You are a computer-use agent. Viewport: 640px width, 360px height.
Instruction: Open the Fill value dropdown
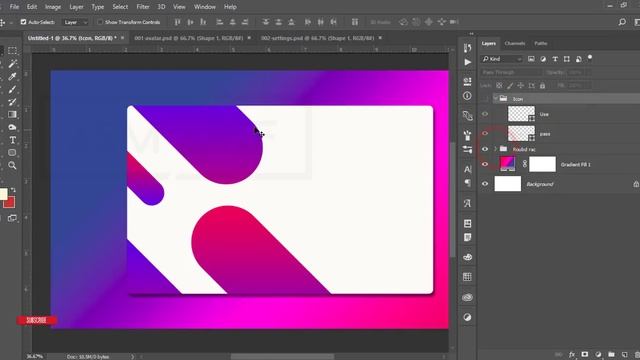point(579,86)
